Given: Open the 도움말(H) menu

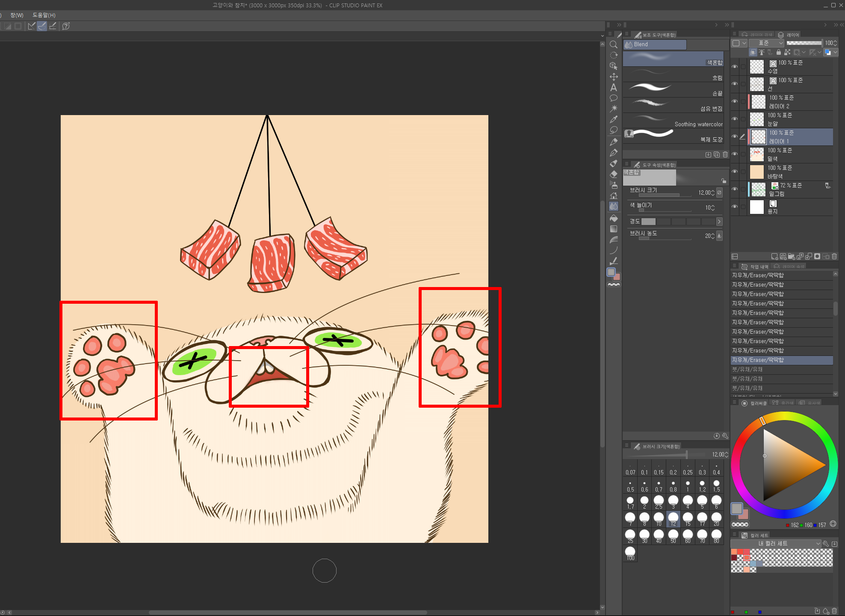Looking at the screenshot, I should point(44,15).
